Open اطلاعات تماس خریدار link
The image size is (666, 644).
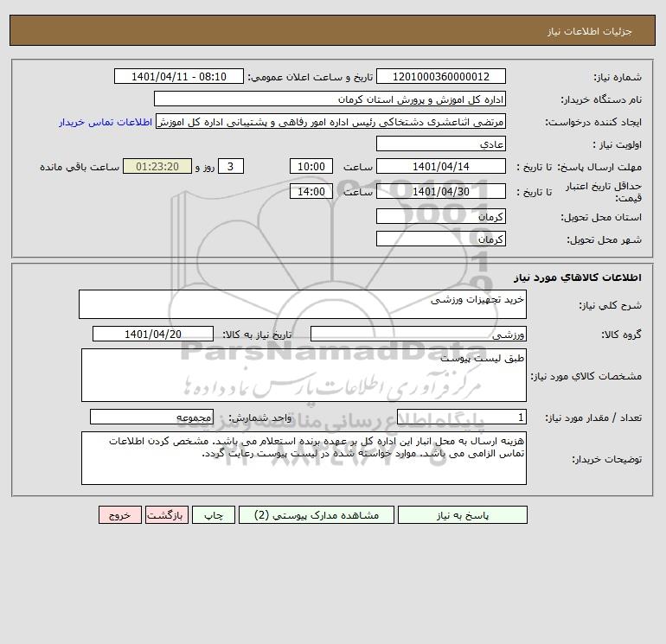[106, 122]
